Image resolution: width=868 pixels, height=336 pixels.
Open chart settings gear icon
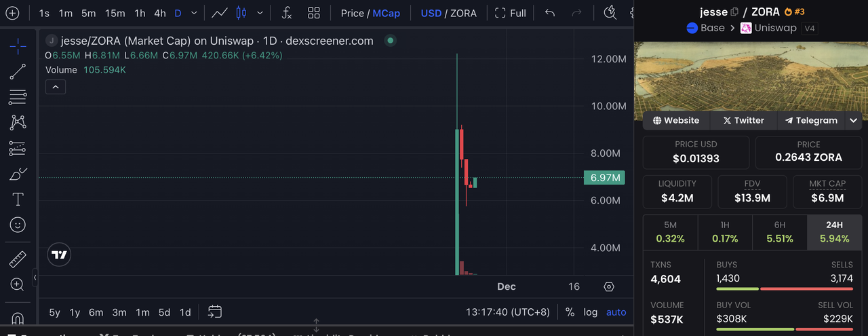pyautogui.click(x=609, y=286)
